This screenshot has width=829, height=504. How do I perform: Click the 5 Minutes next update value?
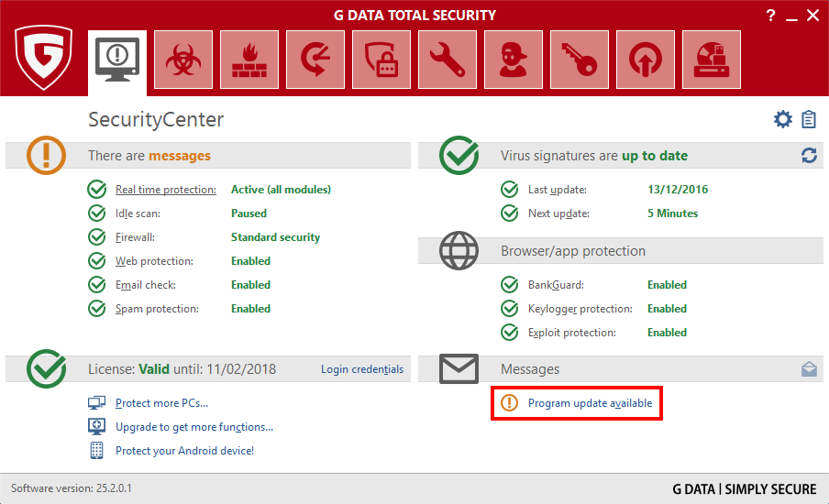coord(672,214)
